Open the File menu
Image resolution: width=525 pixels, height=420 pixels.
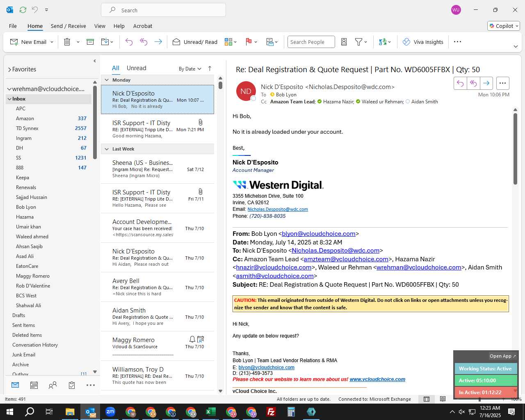[x=13, y=26]
